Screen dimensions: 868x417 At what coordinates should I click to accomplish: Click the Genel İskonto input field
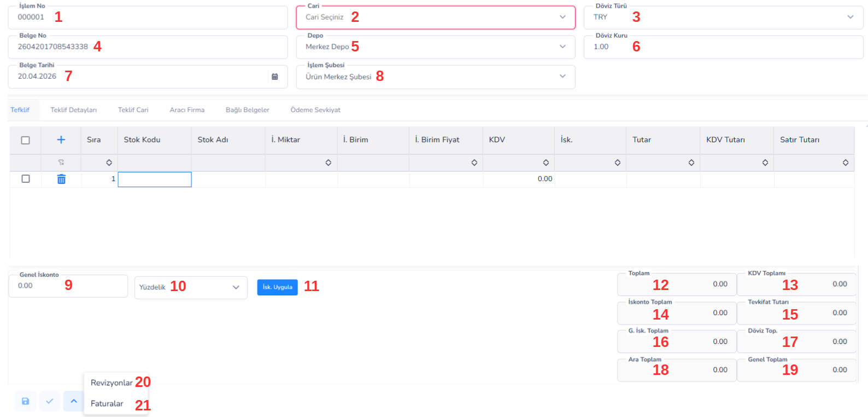68,286
